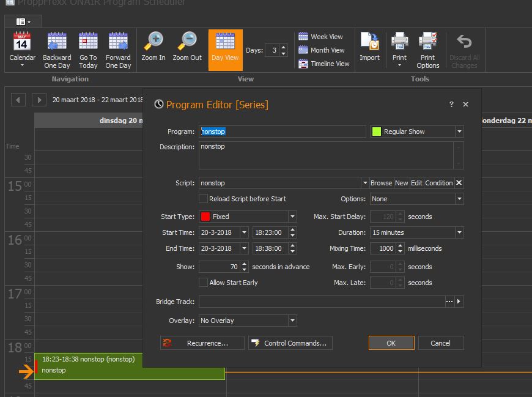Image resolution: width=532 pixels, height=397 pixels.
Task: Open the Duration 15 minutes dropdown
Action: (459, 232)
